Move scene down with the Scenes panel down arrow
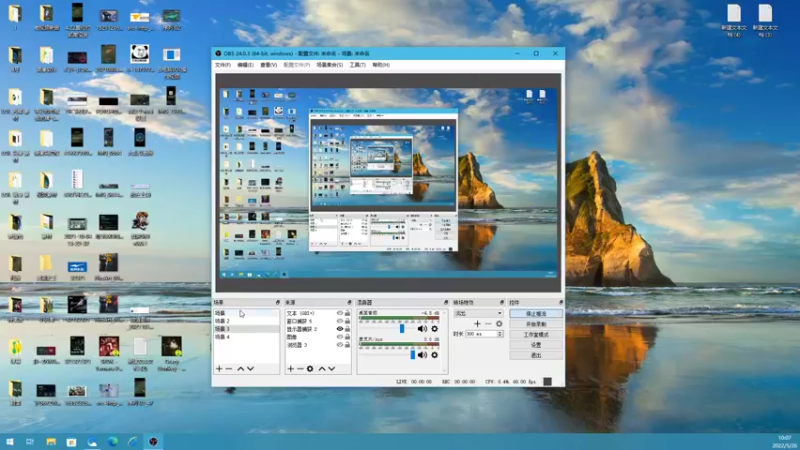The width and height of the screenshot is (800, 450). click(251, 368)
